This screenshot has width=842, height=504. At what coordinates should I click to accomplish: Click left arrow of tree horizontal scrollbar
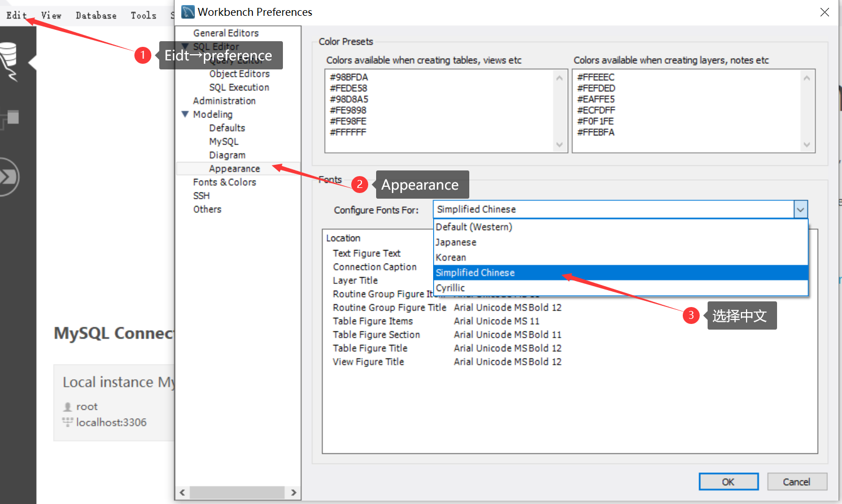coord(182,492)
